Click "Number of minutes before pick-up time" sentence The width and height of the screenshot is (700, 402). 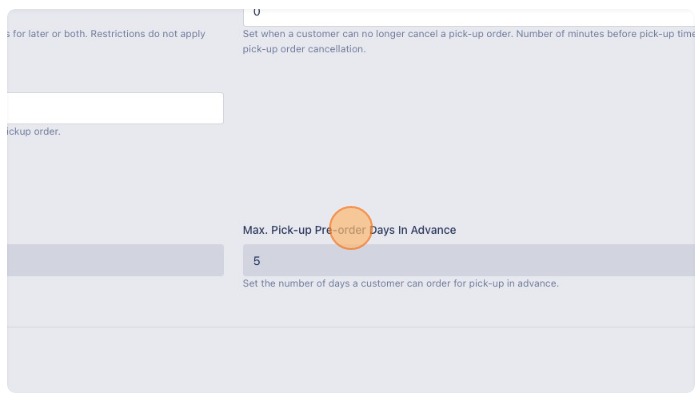[x=605, y=34]
